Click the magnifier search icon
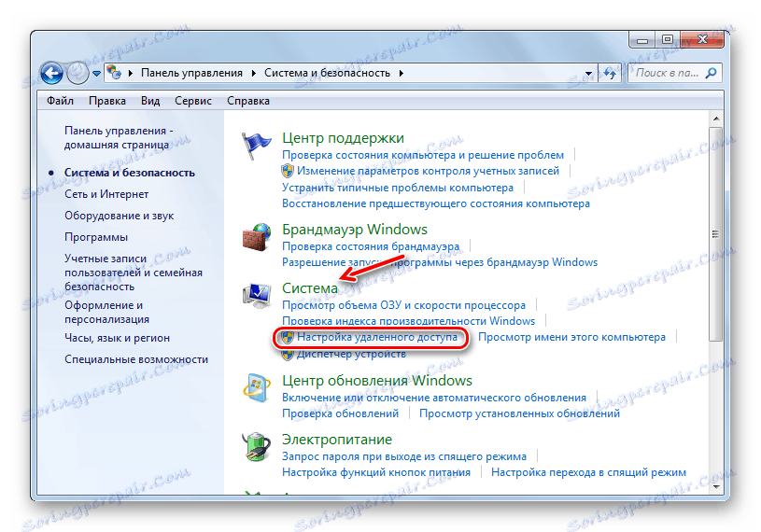Image resolution: width=761 pixels, height=532 pixels. (x=711, y=73)
